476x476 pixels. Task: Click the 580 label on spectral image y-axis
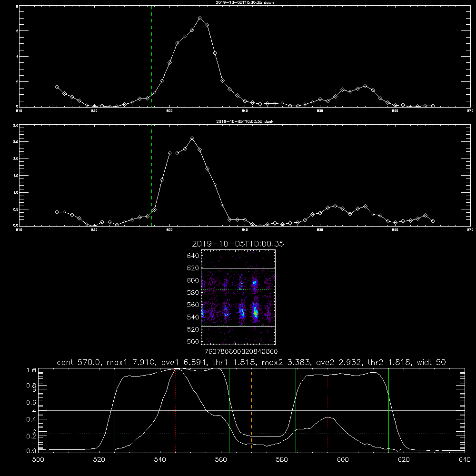click(193, 293)
